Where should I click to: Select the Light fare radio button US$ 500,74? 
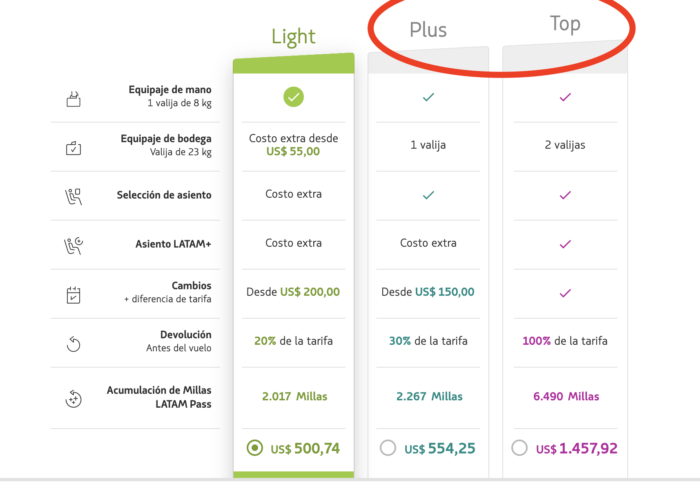coord(254,448)
